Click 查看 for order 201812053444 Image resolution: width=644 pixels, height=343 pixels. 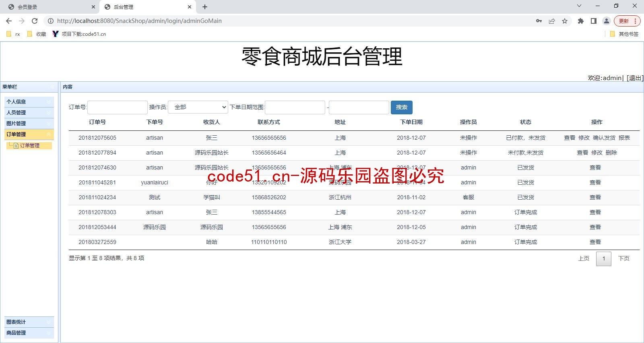pos(595,227)
